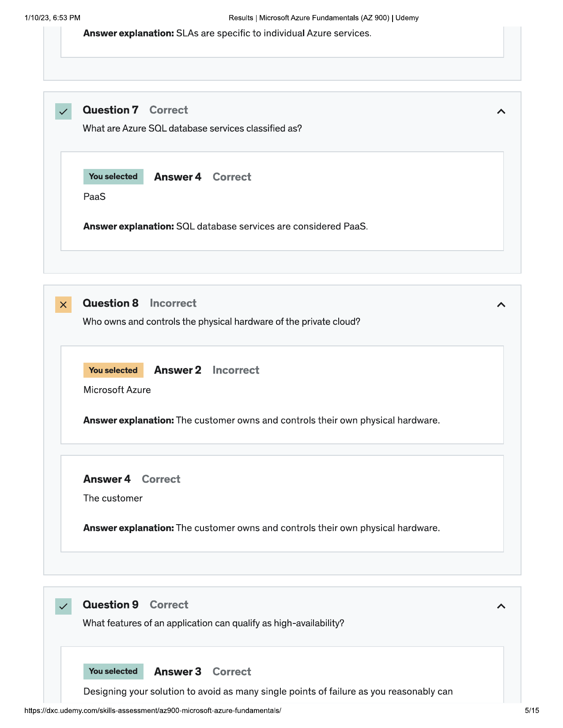
Task: Click the 'Microsoft Azure' answer text
Action: coord(117,390)
